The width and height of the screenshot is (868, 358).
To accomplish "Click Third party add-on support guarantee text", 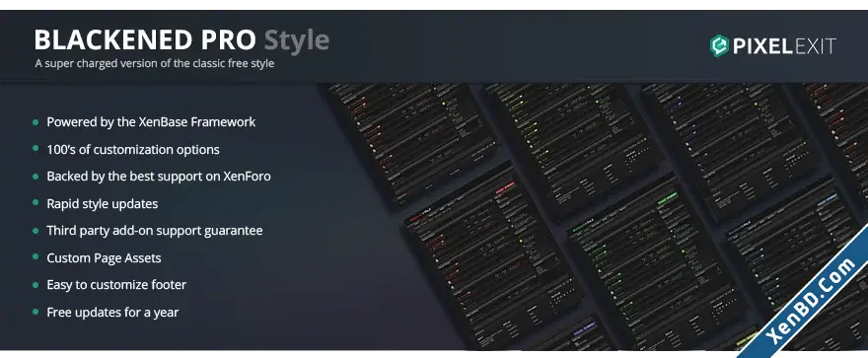I will pos(155,231).
